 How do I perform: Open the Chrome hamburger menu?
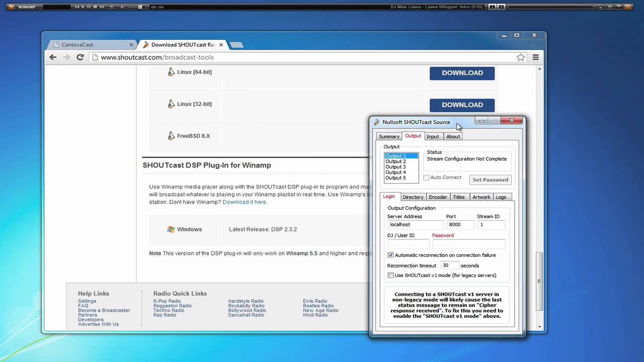click(536, 57)
